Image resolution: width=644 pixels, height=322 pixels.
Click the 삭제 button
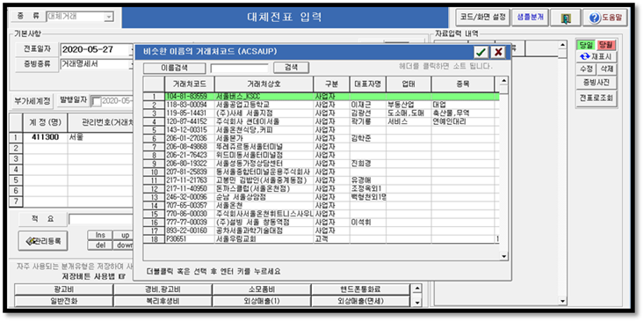click(x=606, y=69)
